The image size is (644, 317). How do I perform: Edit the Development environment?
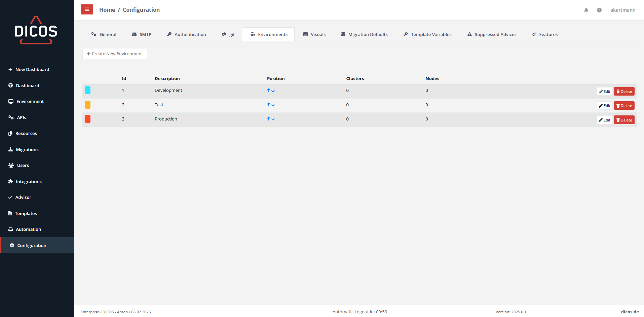604,92
